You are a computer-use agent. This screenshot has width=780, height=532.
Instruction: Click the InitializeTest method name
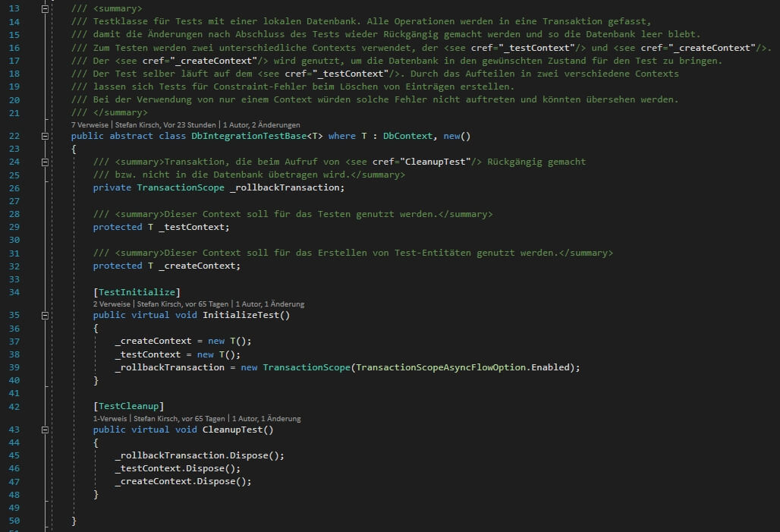point(241,315)
